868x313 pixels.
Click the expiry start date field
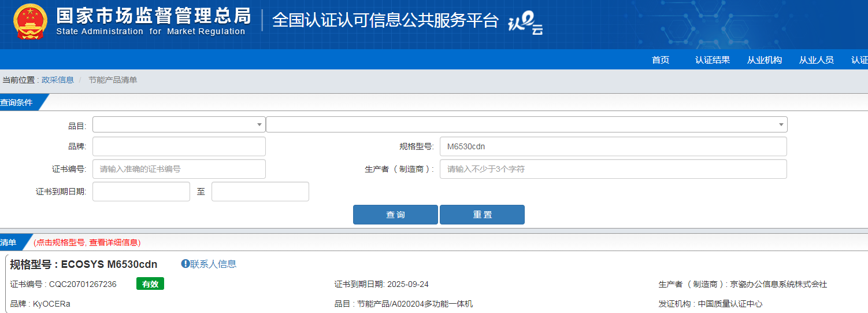tap(141, 192)
